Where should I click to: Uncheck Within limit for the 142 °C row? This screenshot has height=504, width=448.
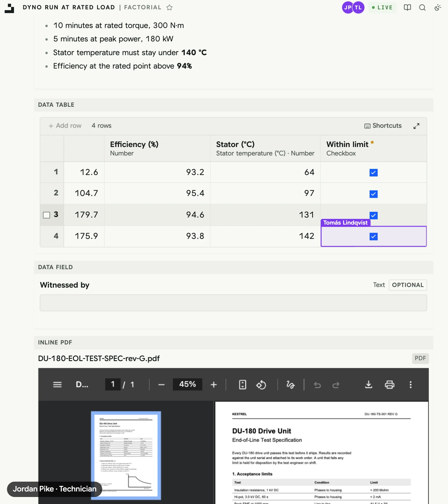point(374,237)
